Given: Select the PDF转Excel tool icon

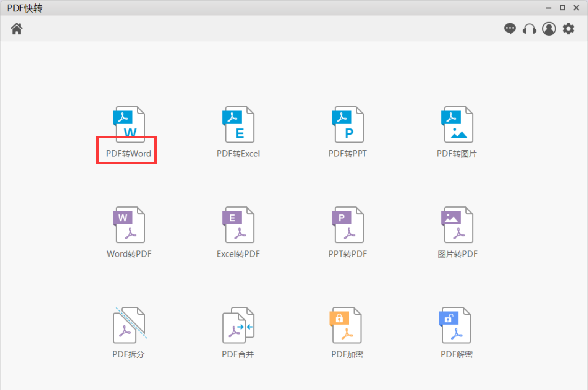Looking at the screenshot, I should tap(238, 124).
